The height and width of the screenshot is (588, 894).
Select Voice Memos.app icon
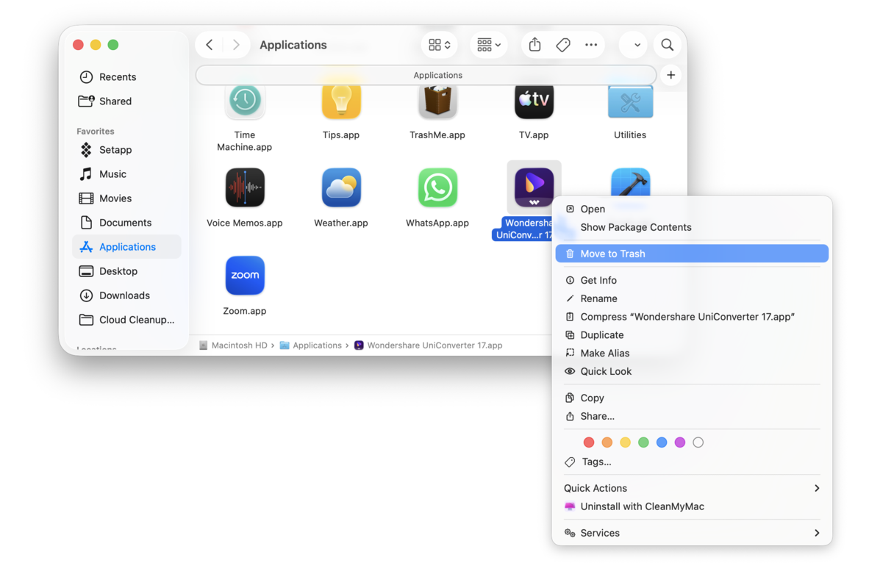[245, 188]
